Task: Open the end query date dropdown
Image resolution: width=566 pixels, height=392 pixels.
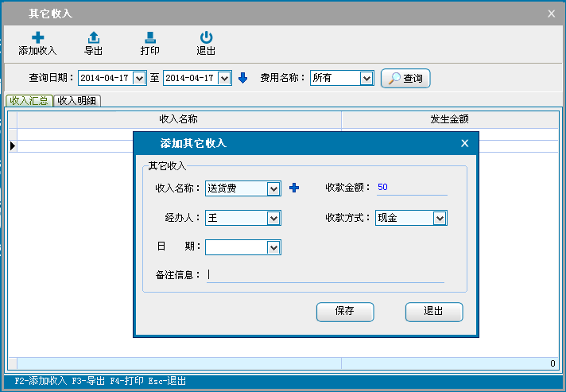Action: (224, 78)
